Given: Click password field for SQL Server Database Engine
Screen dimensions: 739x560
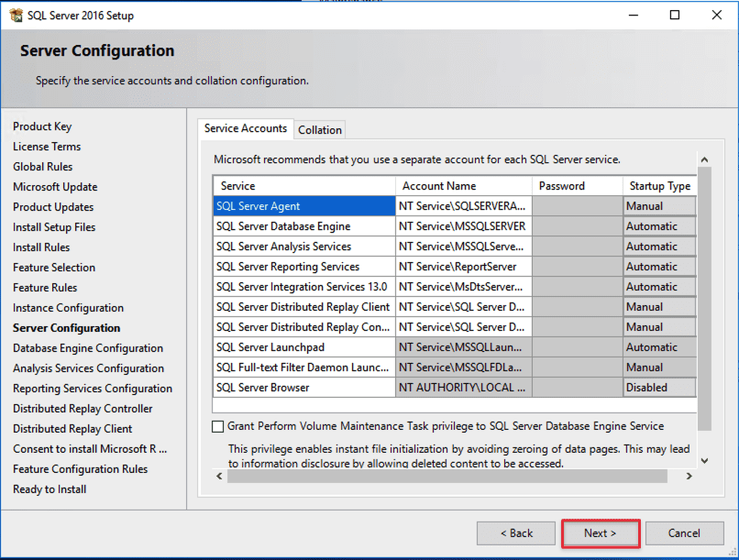Looking at the screenshot, I should click(x=577, y=226).
